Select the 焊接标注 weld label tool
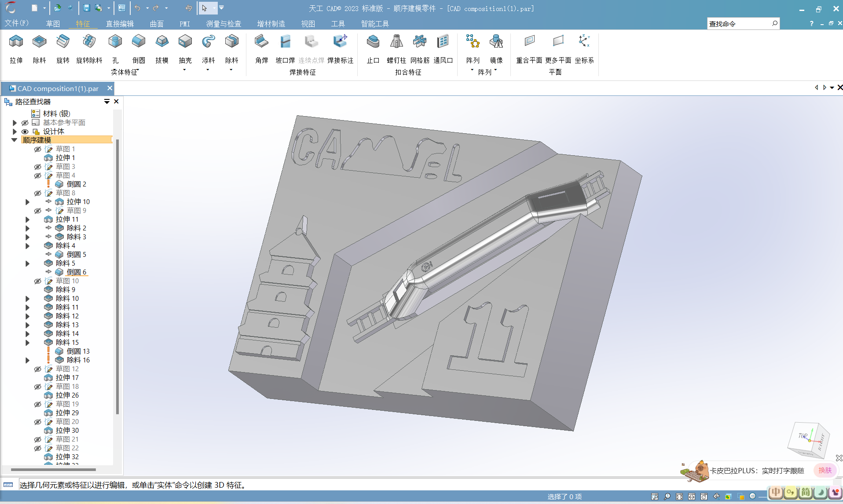The image size is (843, 504). coord(341,49)
